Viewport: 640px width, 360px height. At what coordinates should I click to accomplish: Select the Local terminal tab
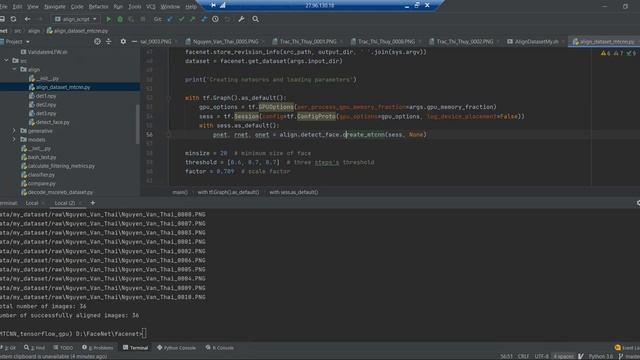(32, 203)
